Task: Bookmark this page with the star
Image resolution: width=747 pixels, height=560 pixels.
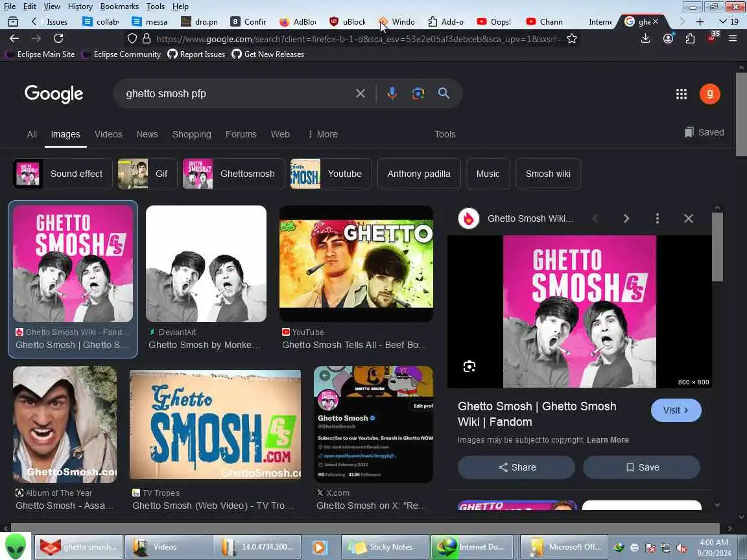Action: (572, 39)
